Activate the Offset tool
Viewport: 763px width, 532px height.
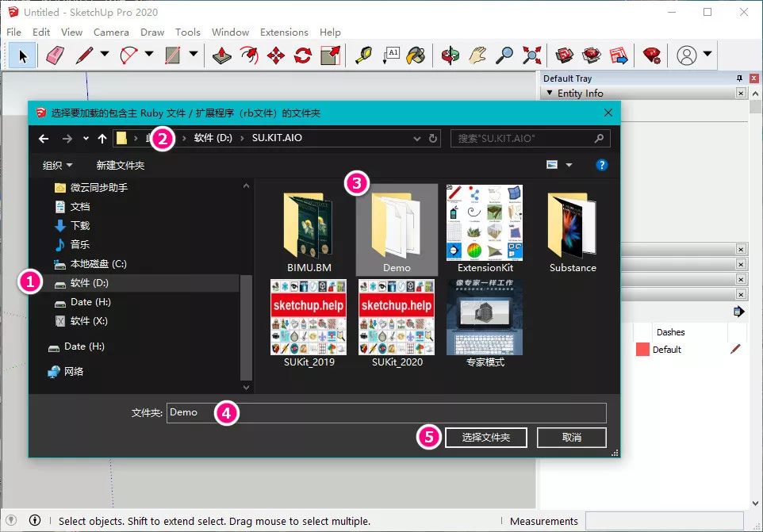click(x=249, y=55)
